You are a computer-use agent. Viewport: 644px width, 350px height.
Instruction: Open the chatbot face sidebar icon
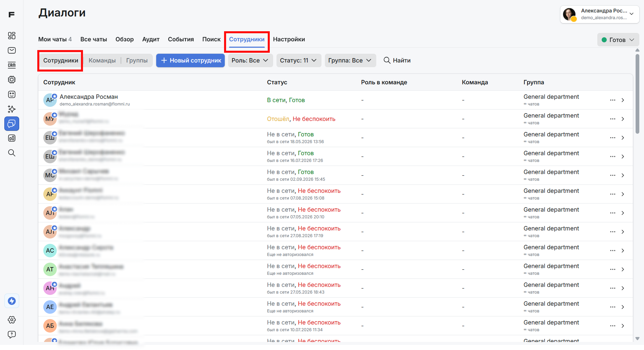pyautogui.click(x=12, y=94)
